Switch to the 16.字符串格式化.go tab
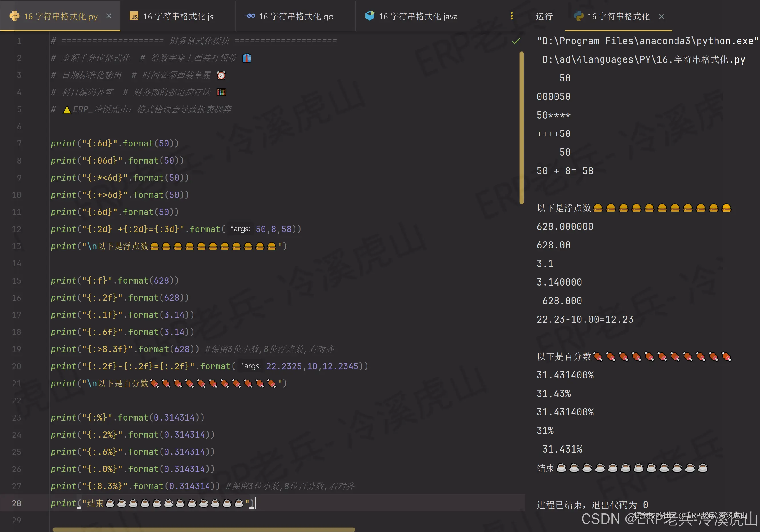Image resolution: width=760 pixels, height=532 pixels. point(296,17)
